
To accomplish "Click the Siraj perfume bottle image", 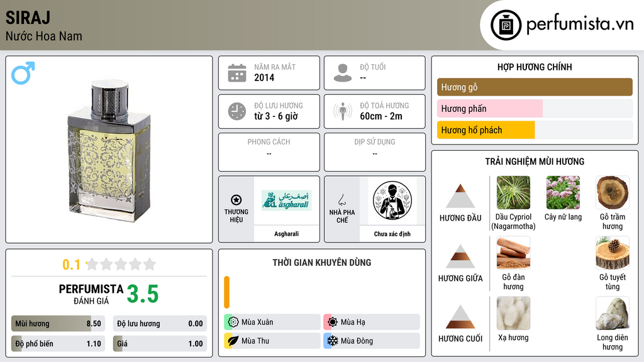I will point(109,151).
